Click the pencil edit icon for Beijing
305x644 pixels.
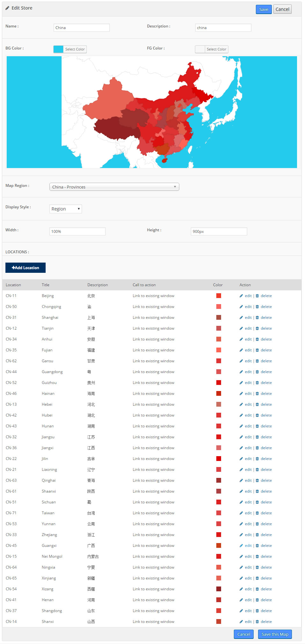[x=241, y=296]
